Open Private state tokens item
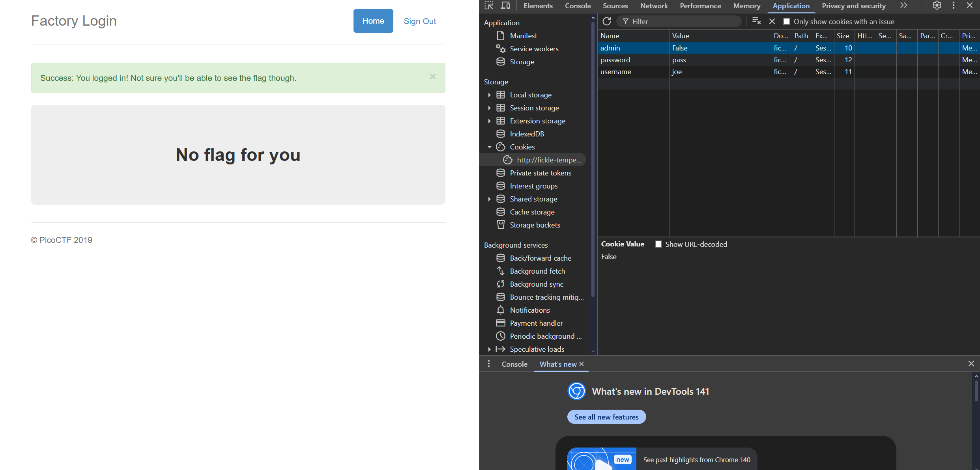Image resolution: width=980 pixels, height=470 pixels. 540,173
